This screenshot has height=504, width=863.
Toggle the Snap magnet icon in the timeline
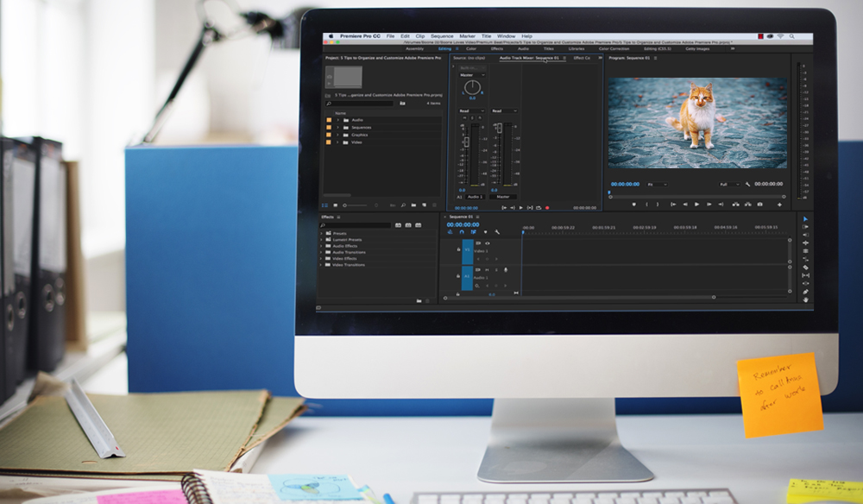pos(462,231)
